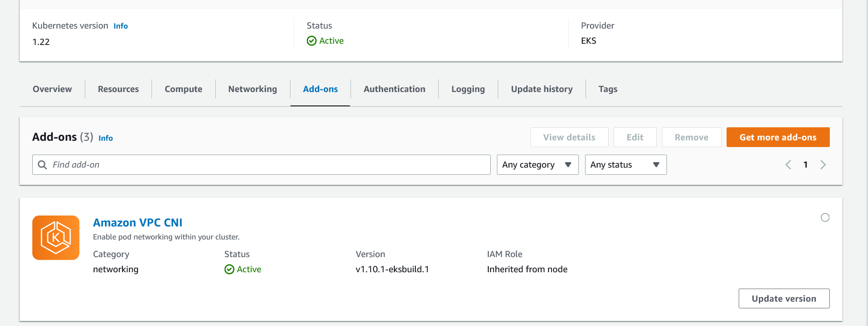Image resolution: width=868 pixels, height=326 pixels.
Task: Switch to the Resources tab
Action: [118, 89]
